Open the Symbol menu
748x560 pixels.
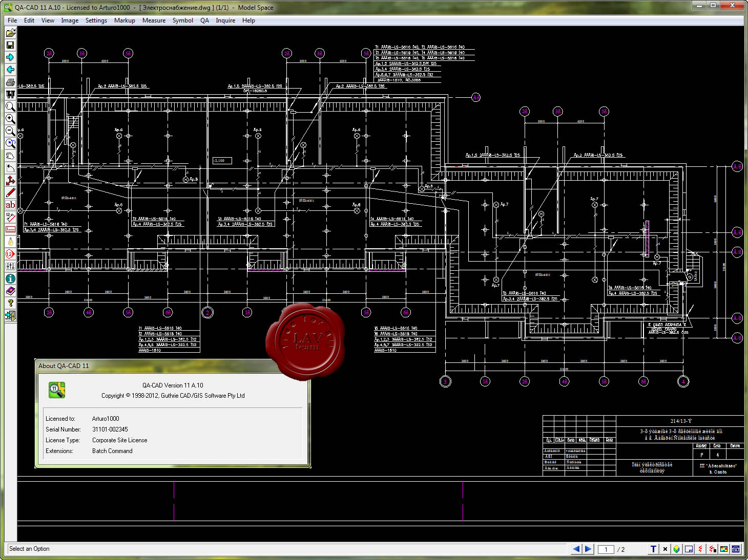[182, 20]
